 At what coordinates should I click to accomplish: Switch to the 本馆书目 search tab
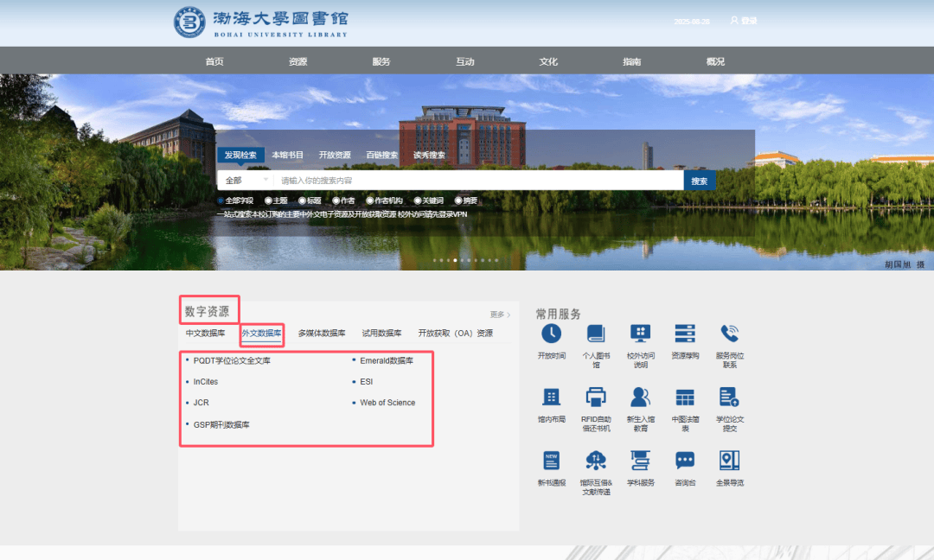coord(288,156)
